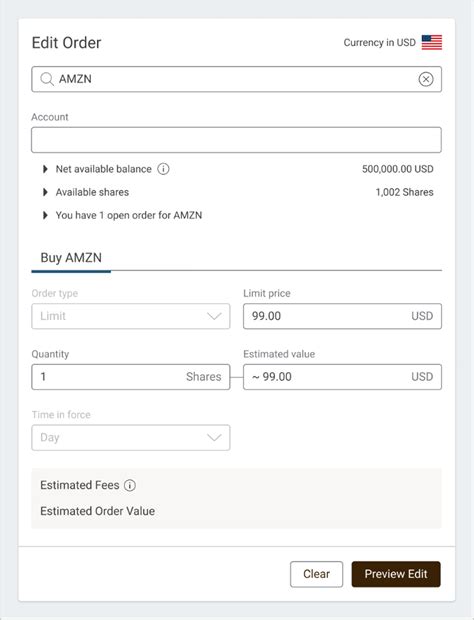Expand the Available shares row
The width and height of the screenshot is (474, 620).
[45, 192]
